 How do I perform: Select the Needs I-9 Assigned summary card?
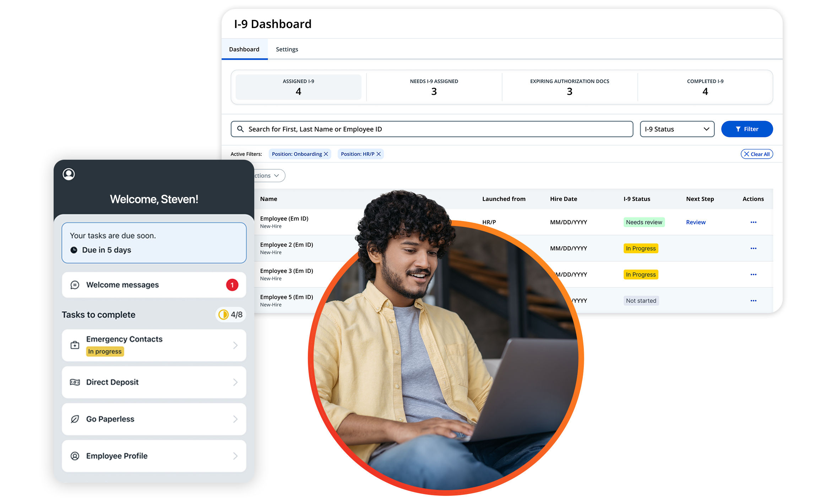click(434, 87)
